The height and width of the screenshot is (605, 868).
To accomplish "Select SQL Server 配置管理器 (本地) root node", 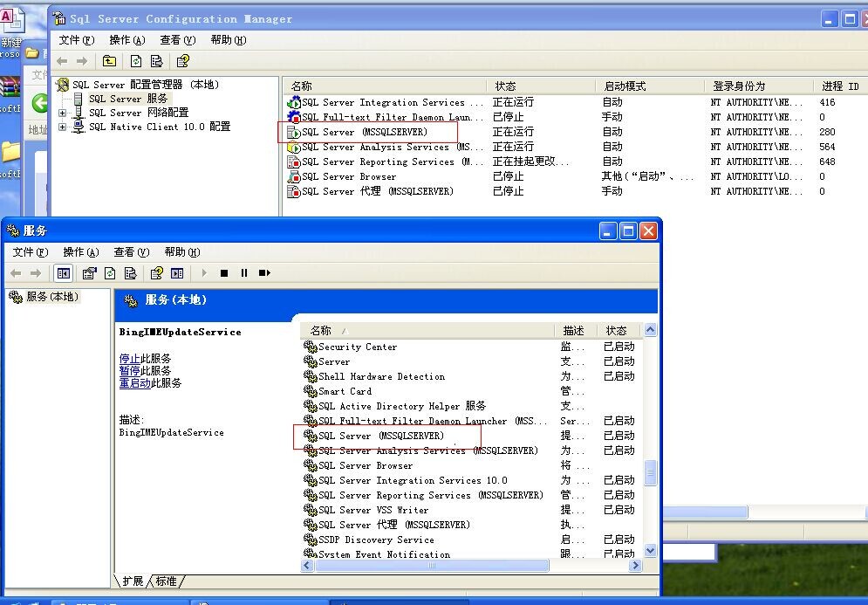I will tap(146, 85).
